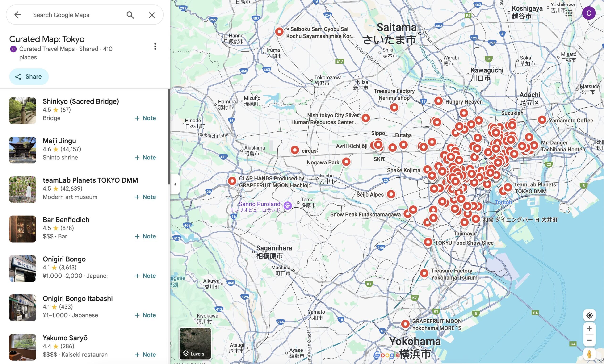Add note to teamLab Planets TOKYO DMM

click(145, 197)
